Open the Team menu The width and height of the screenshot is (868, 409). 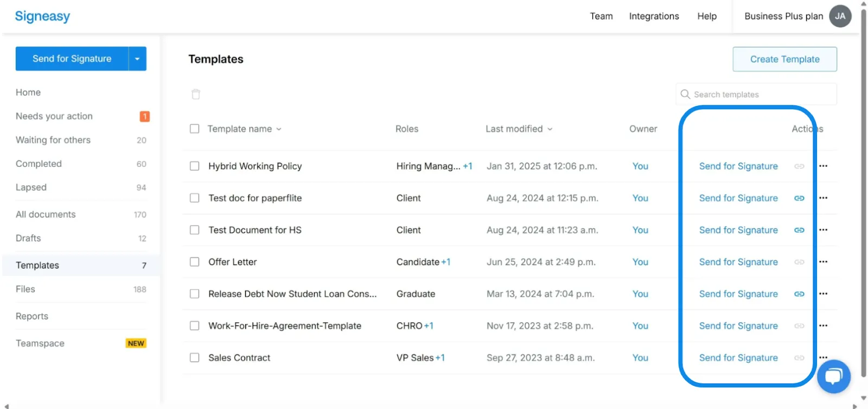pos(601,16)
